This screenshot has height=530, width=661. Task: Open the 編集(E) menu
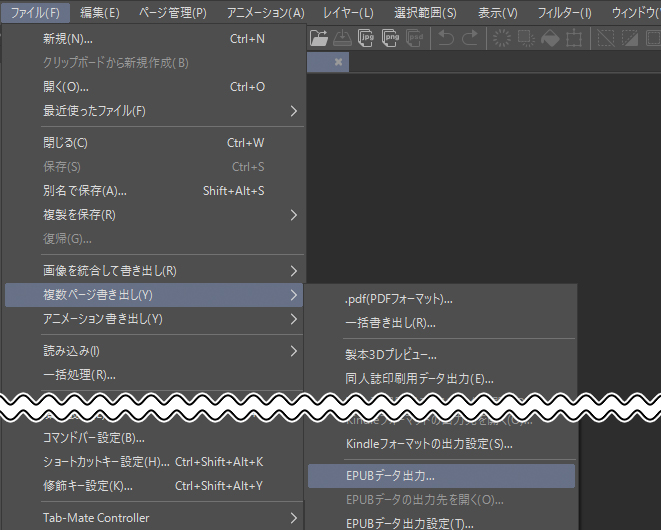(x=99, y=13)
